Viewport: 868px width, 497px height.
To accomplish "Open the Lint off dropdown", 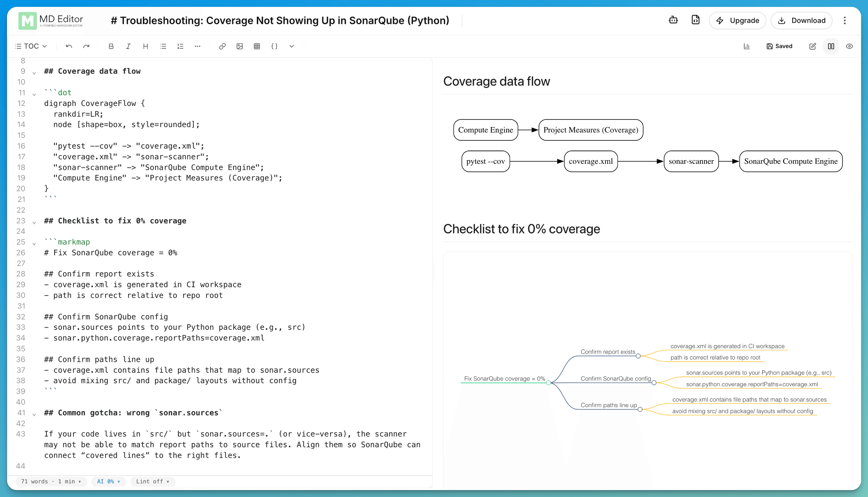I will pyautogui.click(x=152, y=482).
